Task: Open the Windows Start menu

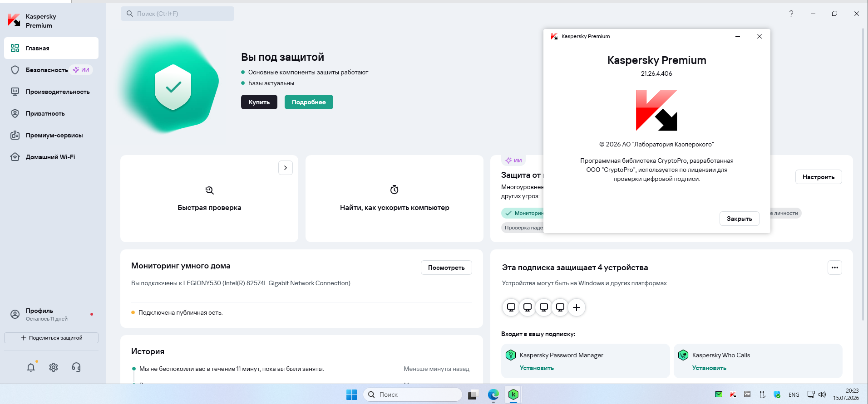Action: point(351,394)
